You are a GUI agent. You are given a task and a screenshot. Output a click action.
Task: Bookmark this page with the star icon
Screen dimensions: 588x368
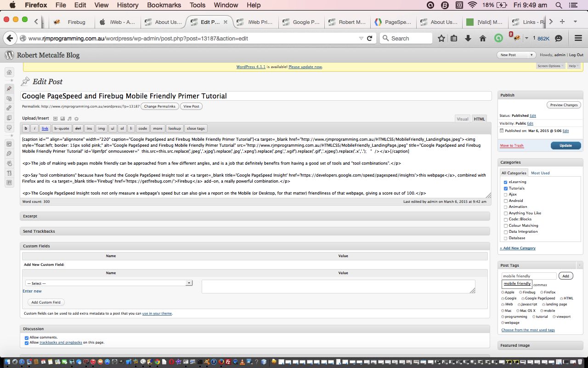[441, 38]
